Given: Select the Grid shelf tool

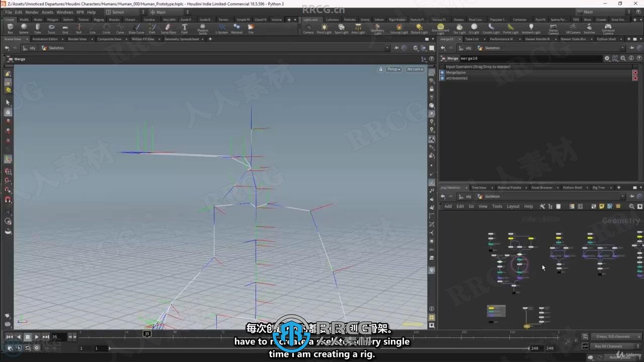Looking at the screenshot, I should (x=65, y=29).
